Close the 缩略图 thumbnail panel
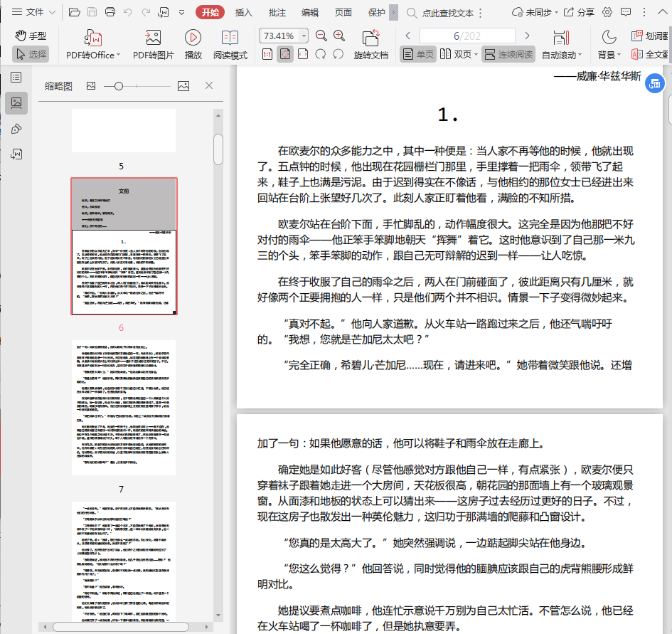This screenshot has height=634, width=672. (x=209, y=86)
